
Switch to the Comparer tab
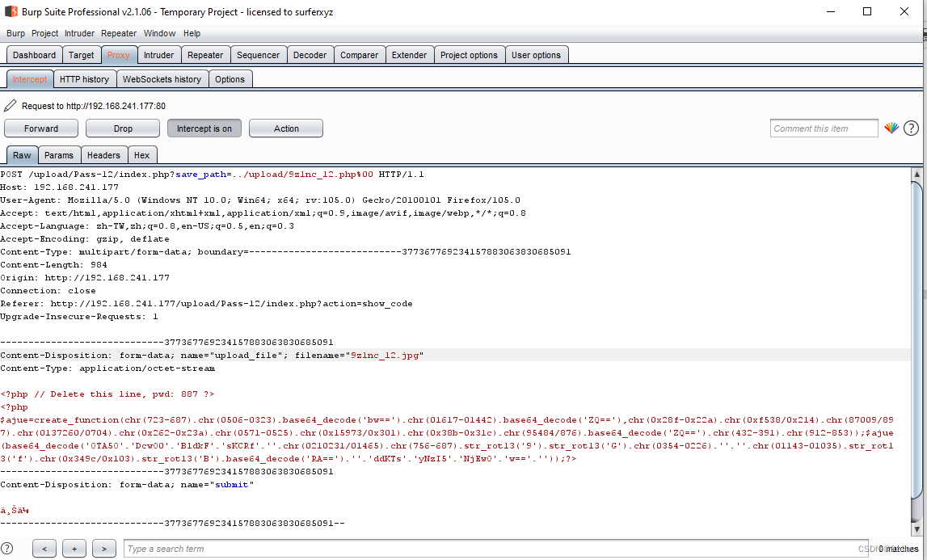[360, 55]
